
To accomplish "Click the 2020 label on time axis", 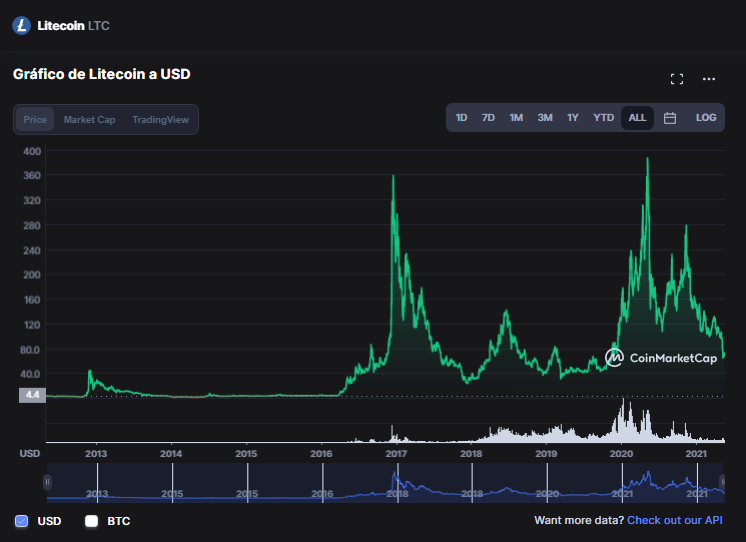I will coord(621,453).
